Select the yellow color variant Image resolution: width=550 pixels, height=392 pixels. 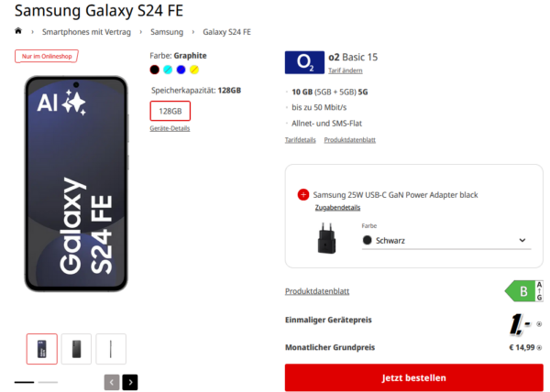pos(194,70)
